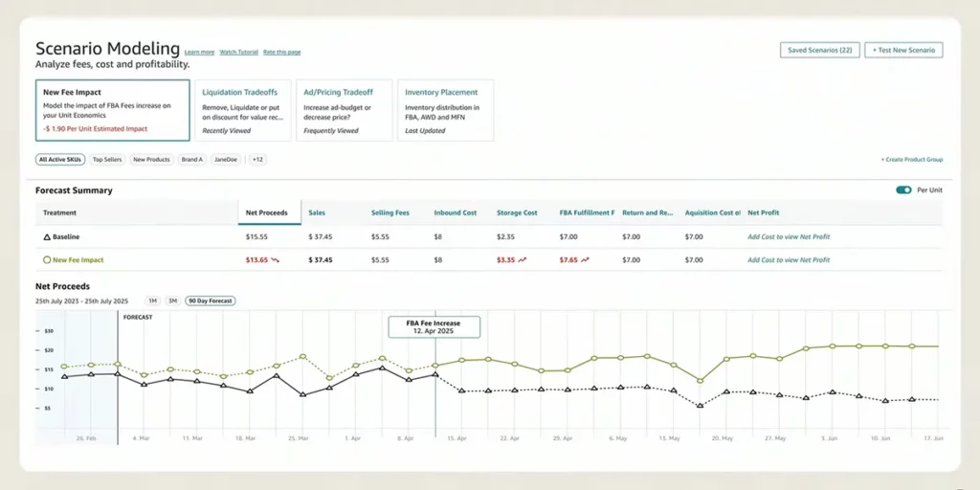Select the 1M time range option
Viewport: 980px width, 490px height.
coord(152,301)
